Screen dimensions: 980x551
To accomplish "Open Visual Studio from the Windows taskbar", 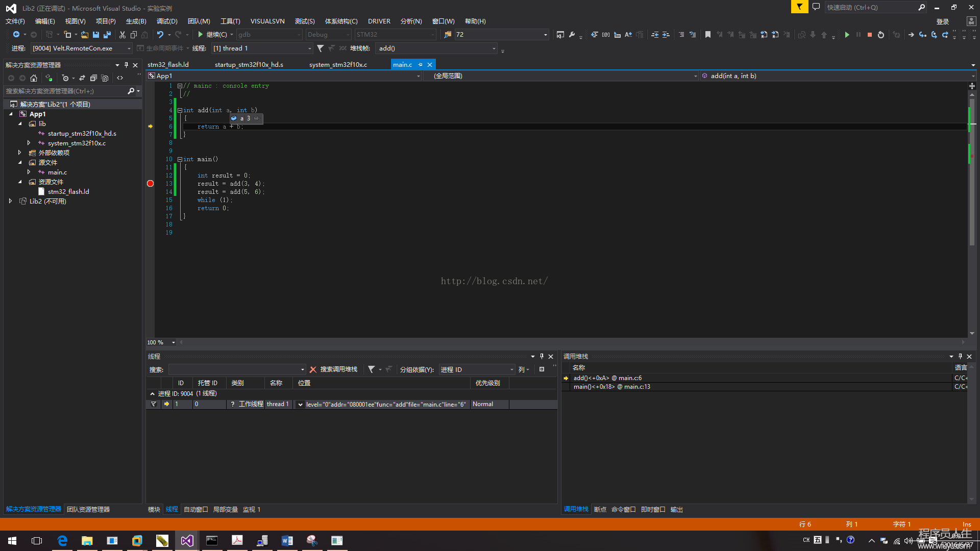I will (187, 540).
